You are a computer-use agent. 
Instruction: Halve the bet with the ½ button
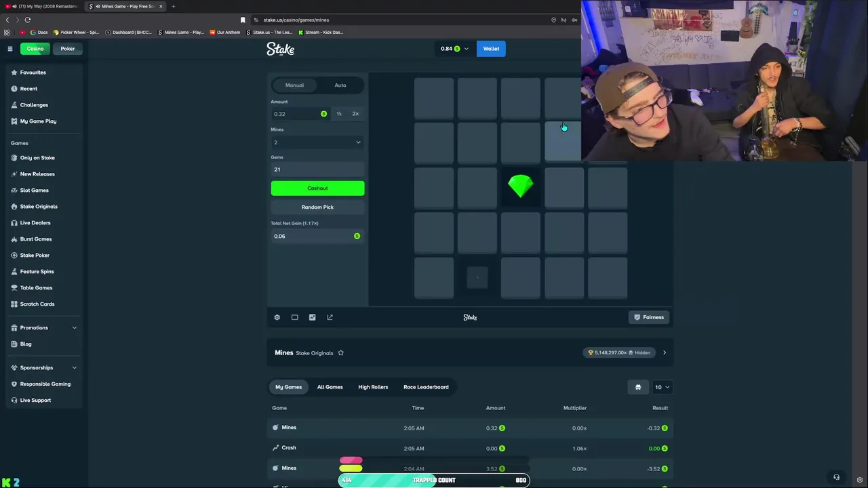(x=338, y=114)
